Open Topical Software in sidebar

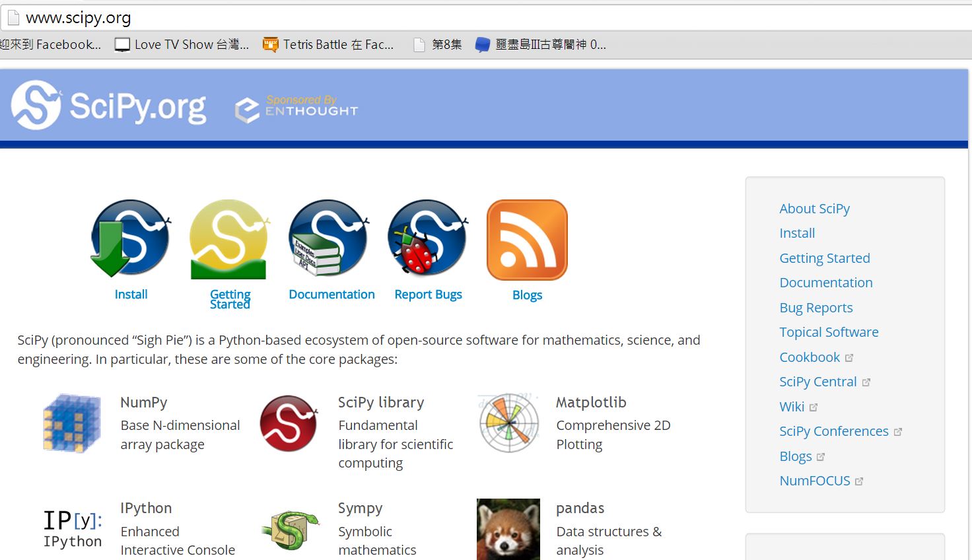point(829,332)
